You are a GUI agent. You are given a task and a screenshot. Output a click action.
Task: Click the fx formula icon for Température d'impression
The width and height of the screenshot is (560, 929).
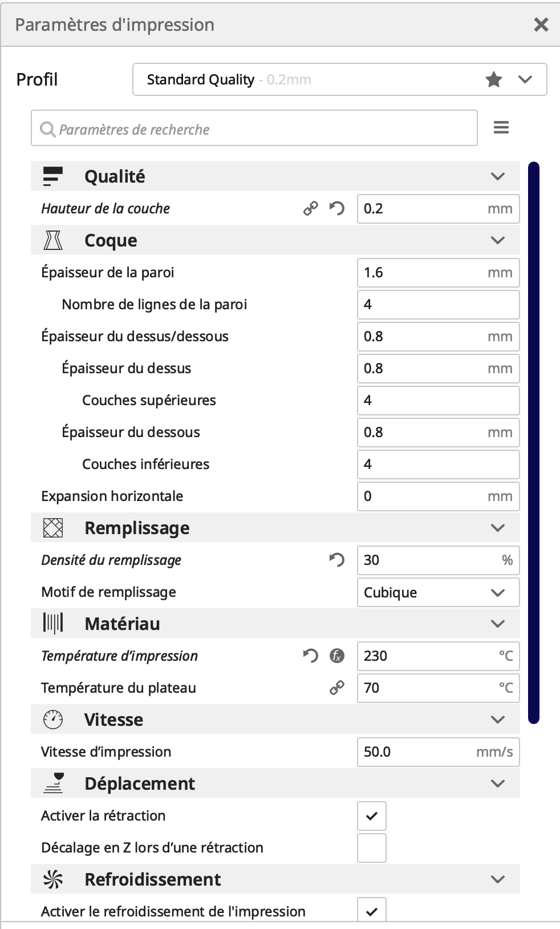pyautogui.click(x=337, y=656)
